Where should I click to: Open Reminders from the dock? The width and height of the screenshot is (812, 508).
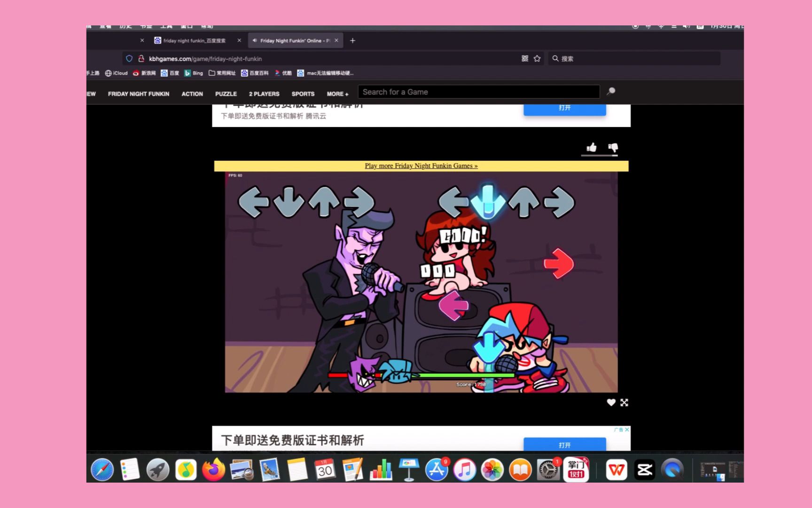(130, 469)
